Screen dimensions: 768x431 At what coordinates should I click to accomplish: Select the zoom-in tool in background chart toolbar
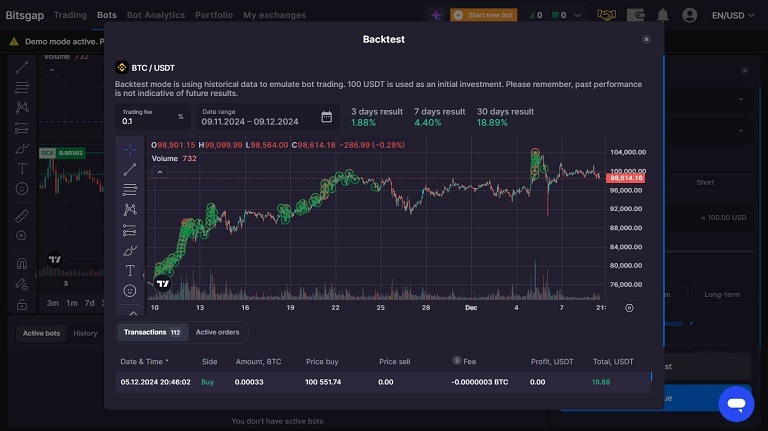point(22,236)
